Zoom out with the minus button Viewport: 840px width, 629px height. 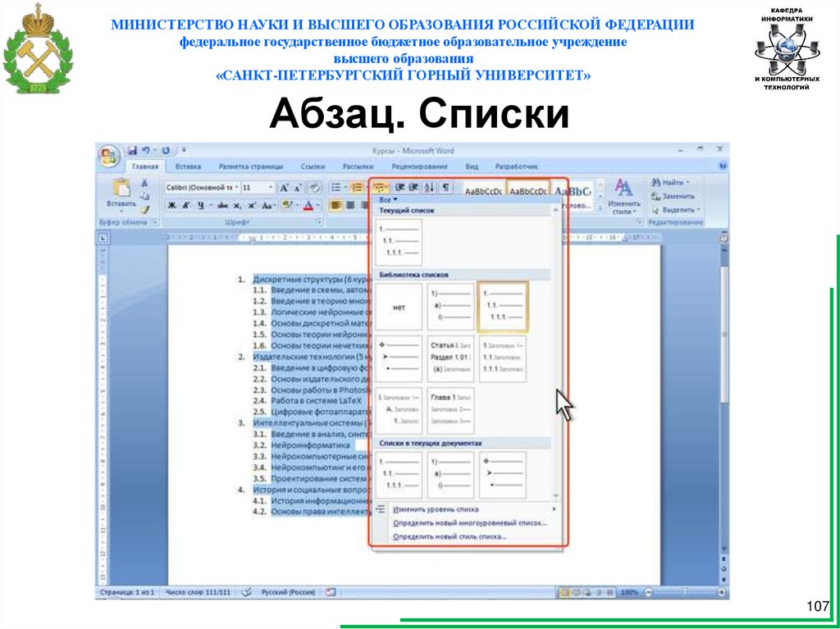pyautogui.click(x=648, y=592)
